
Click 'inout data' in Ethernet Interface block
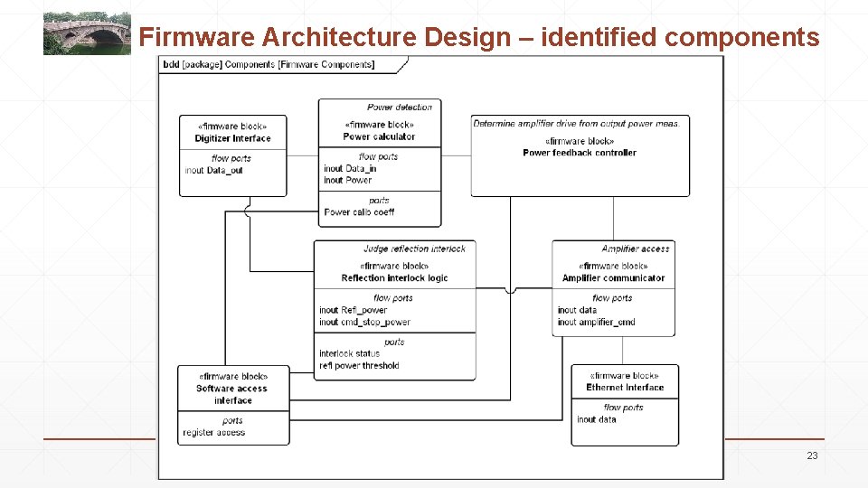click(x=596, y=420)
